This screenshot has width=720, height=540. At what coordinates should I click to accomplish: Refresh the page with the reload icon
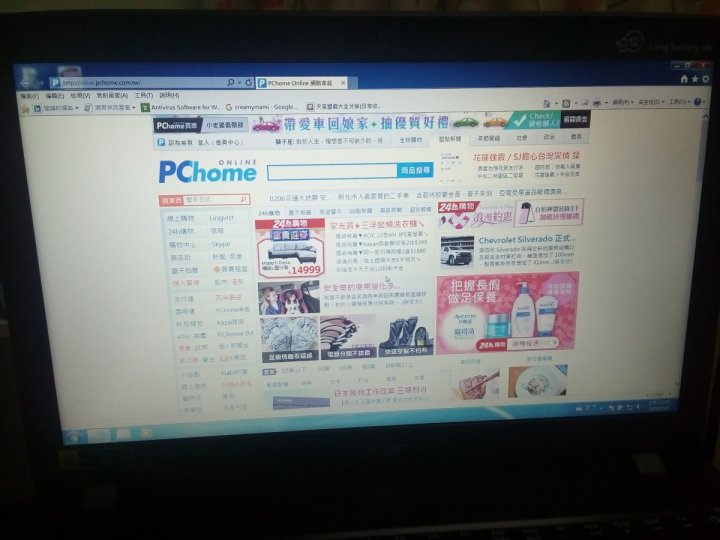pos(248,83)
